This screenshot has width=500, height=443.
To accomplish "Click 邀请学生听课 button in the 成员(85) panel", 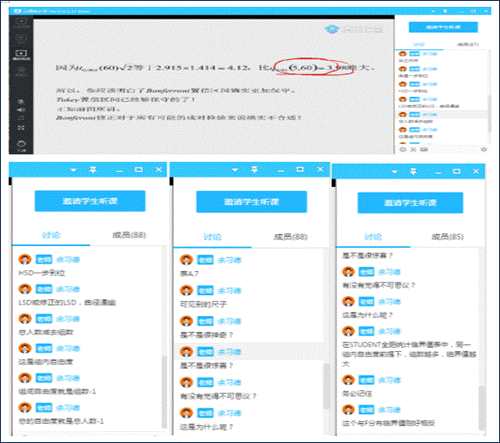I will (410, 203).
